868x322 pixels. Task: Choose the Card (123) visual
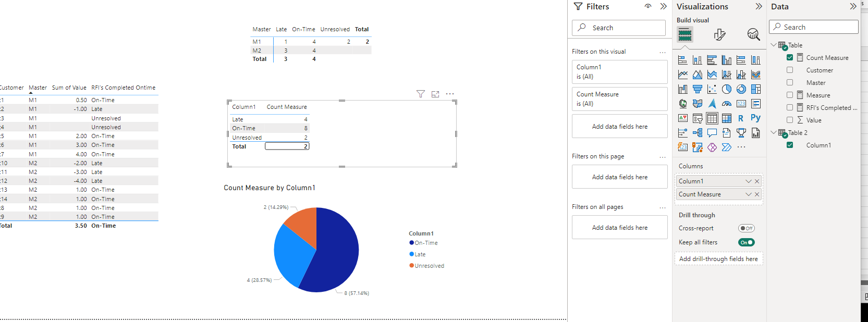741,104
